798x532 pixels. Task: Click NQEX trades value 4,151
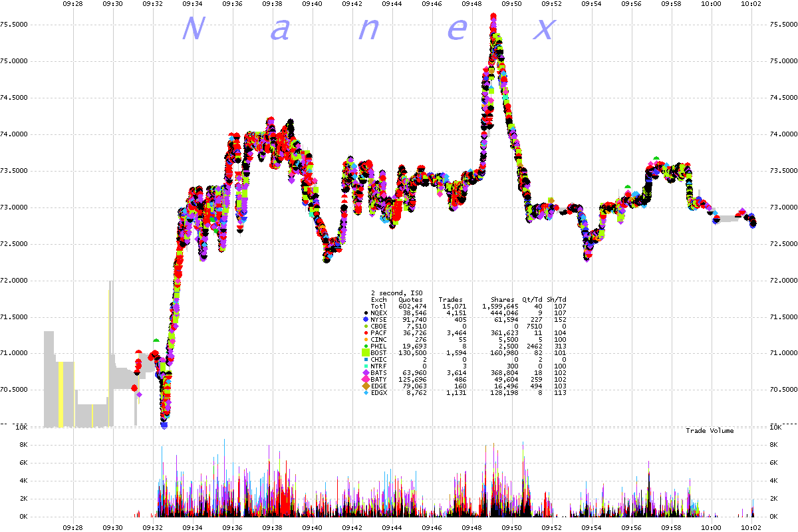(x=456, y=313)
